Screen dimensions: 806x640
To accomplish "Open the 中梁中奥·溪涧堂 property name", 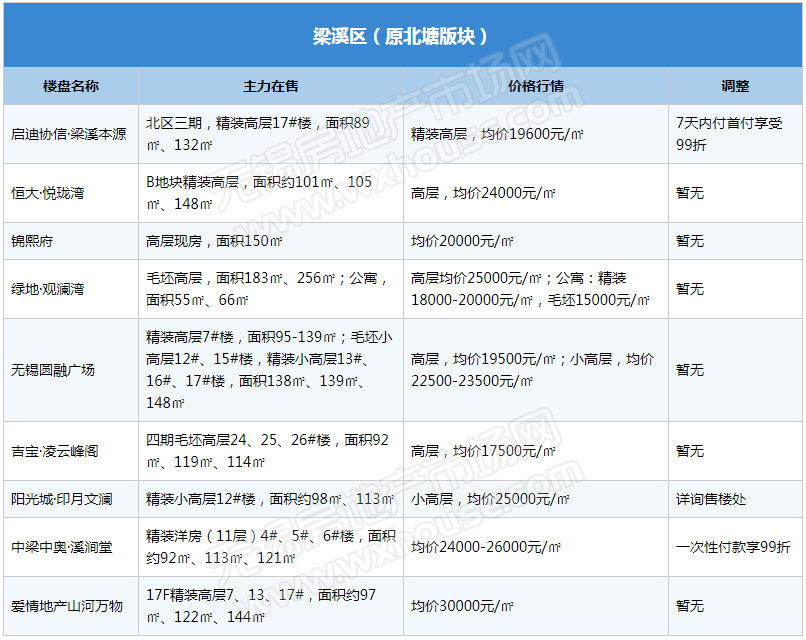I will 62,547.
